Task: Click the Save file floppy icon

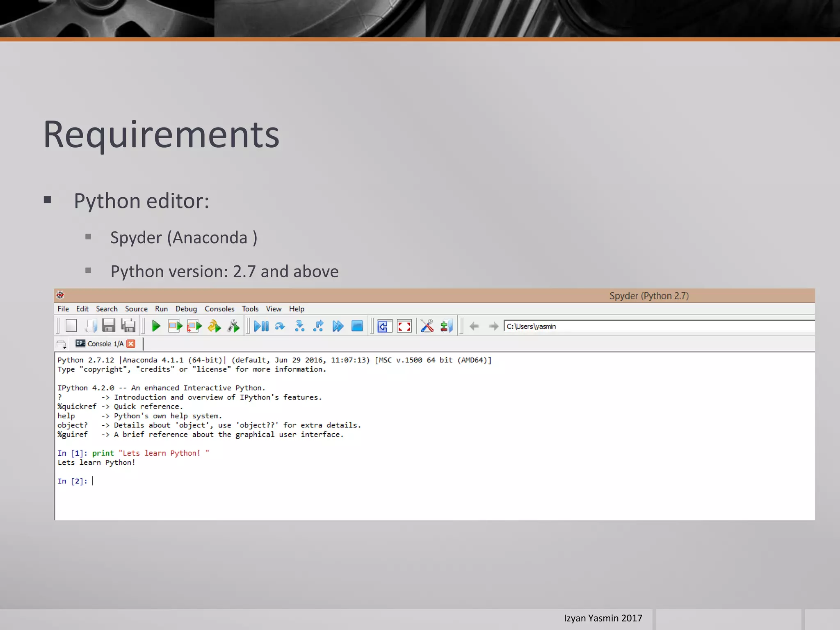Action: [109, 326]
